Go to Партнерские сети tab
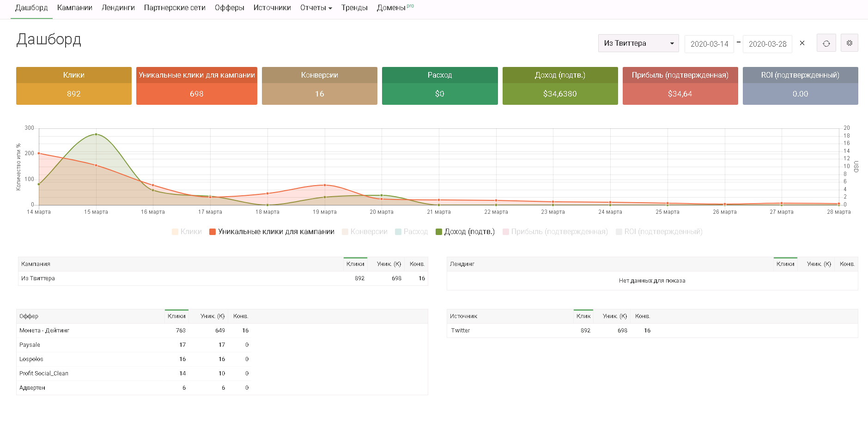 pyautogui.click(x=175, y=8)
